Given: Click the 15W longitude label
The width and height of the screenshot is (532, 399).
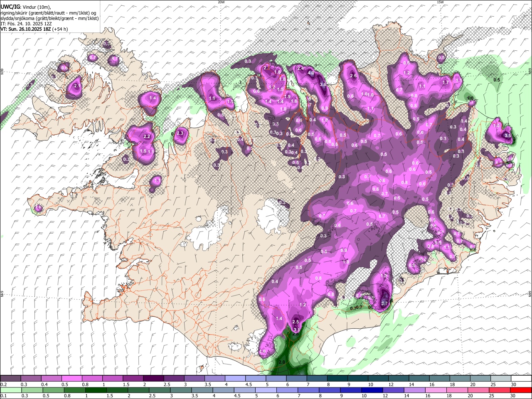Looking at the screenshot, I should pyautogui.click(x=441, y=2).
